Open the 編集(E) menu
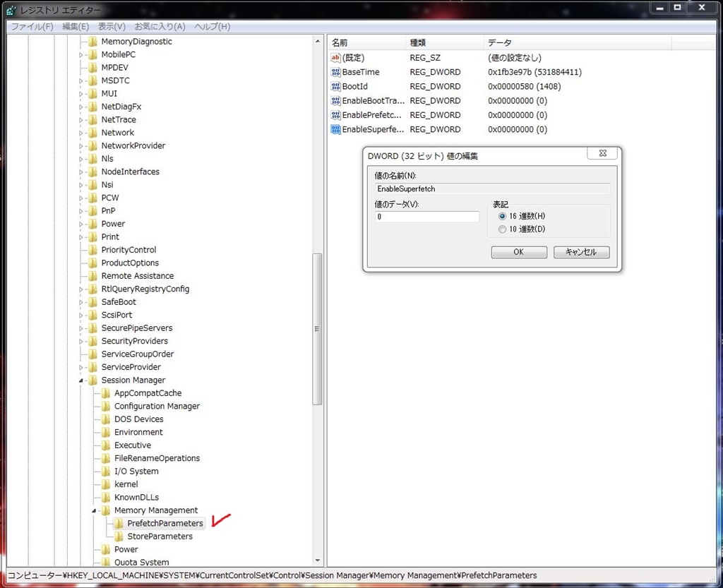Viewport: 723px width, 588px height. (76, 26)
